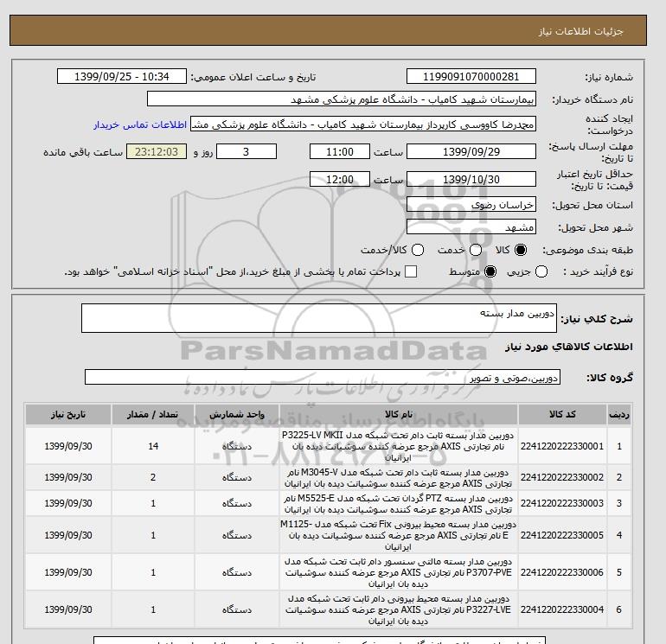This screenshot has height=644, width=666.
Task: Click the need date in row 6
Action: 68,609
